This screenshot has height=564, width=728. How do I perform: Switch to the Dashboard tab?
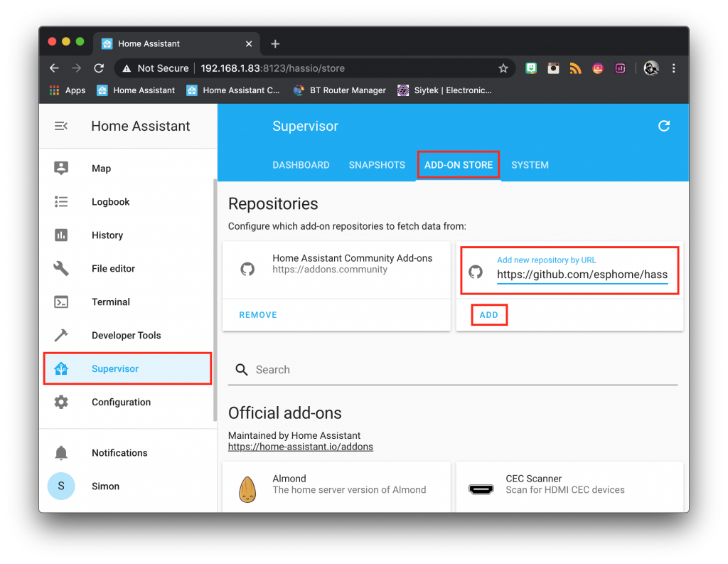(301, 165)
